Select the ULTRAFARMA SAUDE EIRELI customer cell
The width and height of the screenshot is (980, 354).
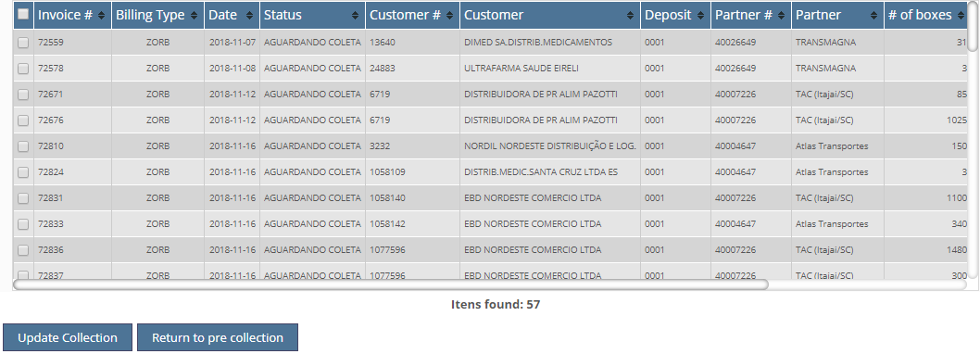click(550, 69)
